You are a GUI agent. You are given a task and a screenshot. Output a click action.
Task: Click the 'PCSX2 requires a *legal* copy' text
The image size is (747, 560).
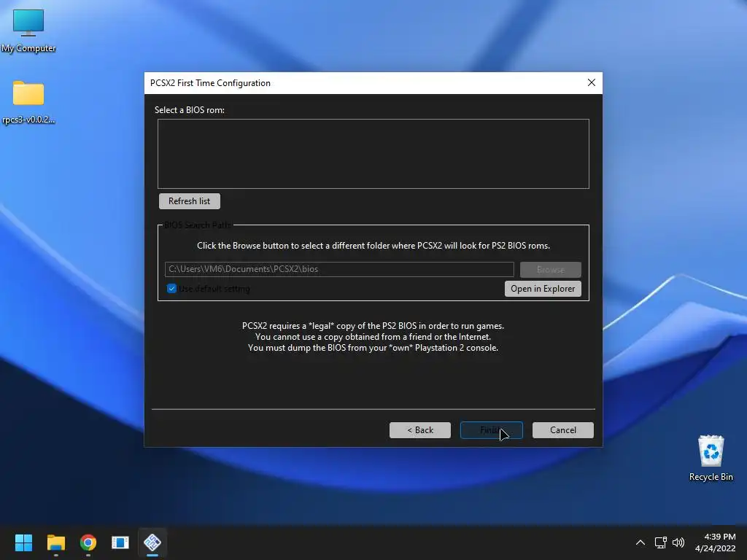click(373, 326)
